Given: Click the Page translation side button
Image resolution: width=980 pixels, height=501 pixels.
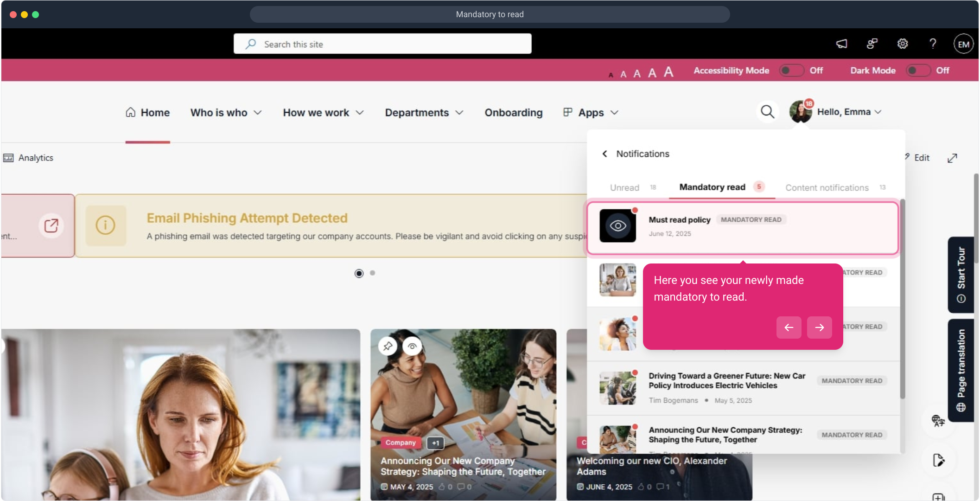Looking at the screenshot, I should (x=961, y=370).
